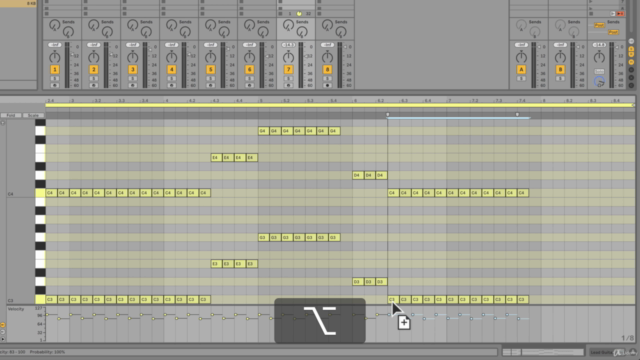Click master peak level display
This screenshot has height=360, width=640.
coord(599,45)
